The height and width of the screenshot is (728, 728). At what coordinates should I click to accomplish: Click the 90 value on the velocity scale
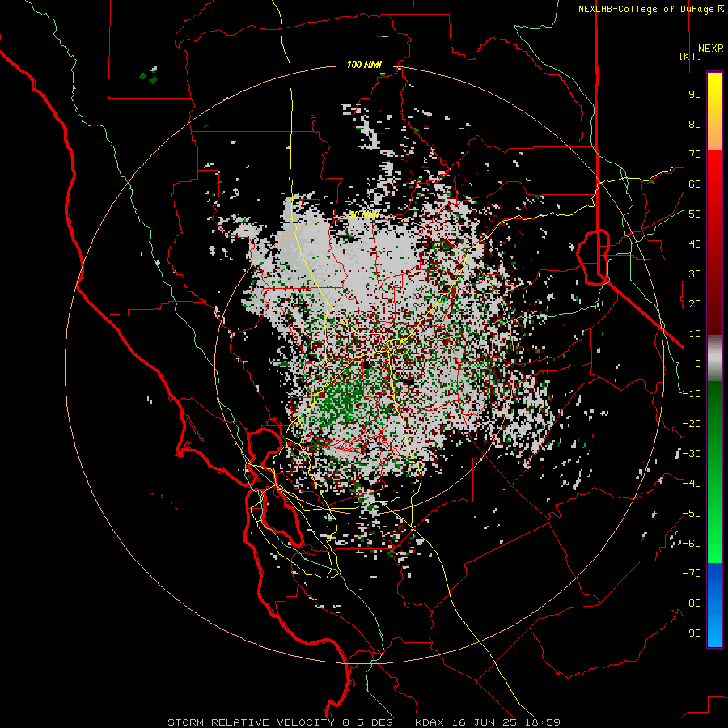tap(695, 95)
